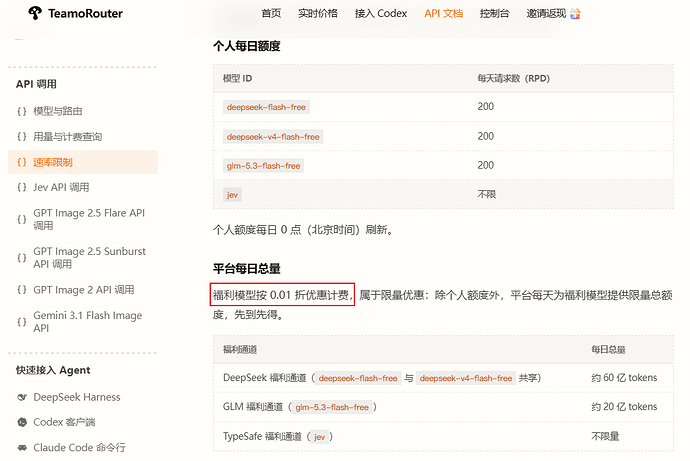This screenshot has height=461, width=690.
Task: Click 每天请求数 (RPD) column header
Action: [514, 78]
